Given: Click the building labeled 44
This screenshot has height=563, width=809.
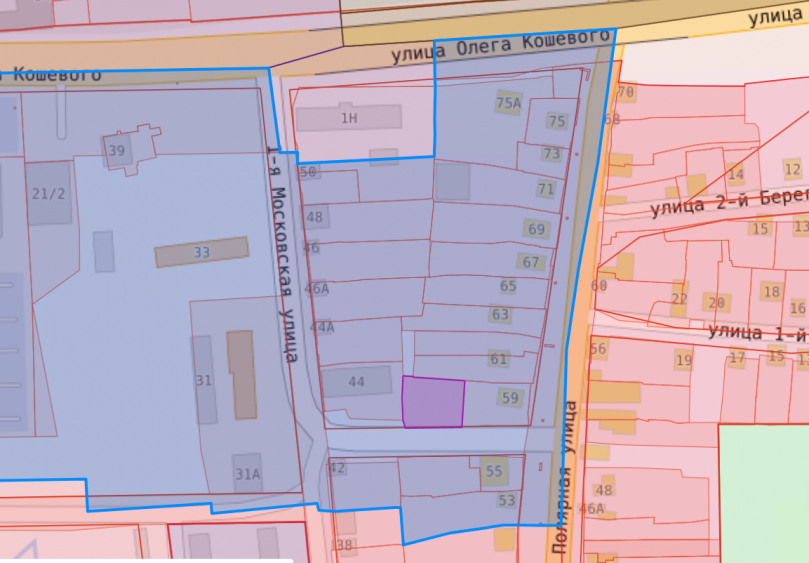Looking at the screenshot, I should (x=356, y=382).
